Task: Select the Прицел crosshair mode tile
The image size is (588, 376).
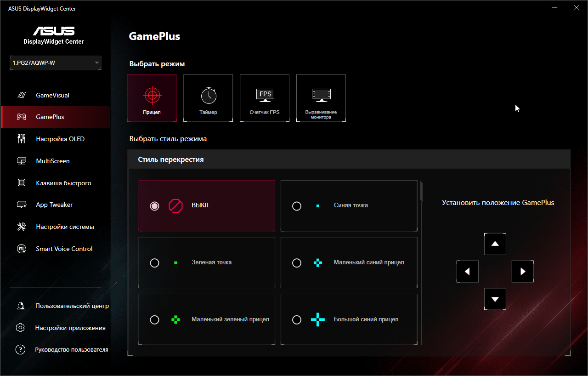Action: [x=152, y=98]
